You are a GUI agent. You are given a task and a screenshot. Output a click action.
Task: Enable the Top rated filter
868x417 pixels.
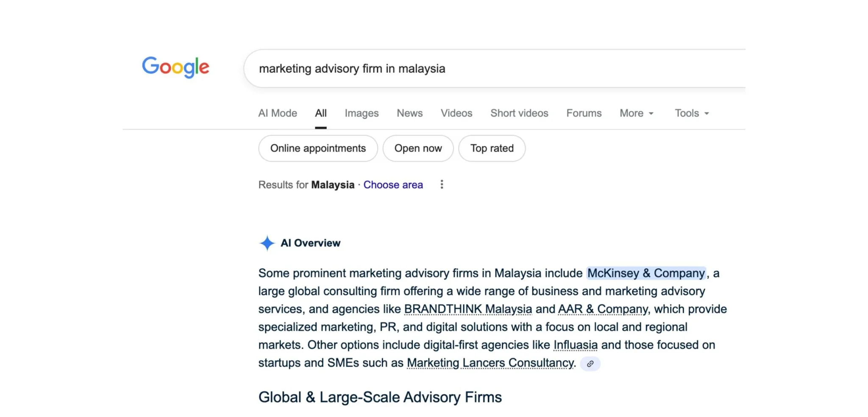click(492, 148)
